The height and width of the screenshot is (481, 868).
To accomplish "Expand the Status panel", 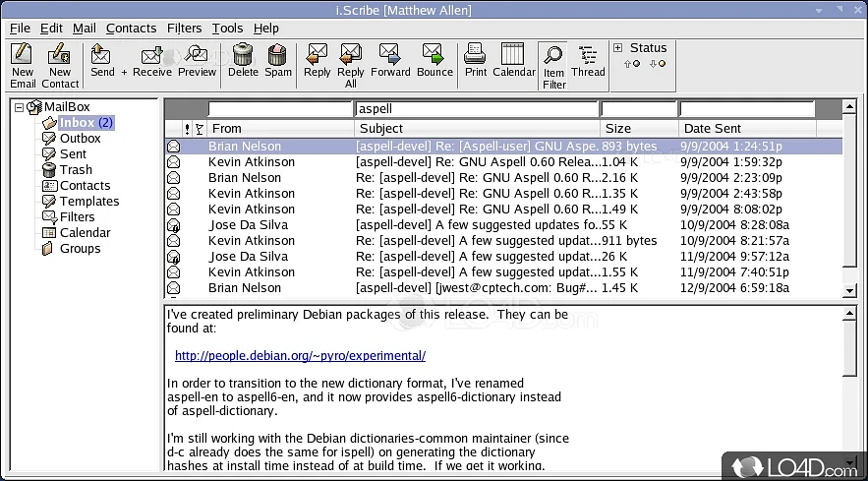I will 617,48.
